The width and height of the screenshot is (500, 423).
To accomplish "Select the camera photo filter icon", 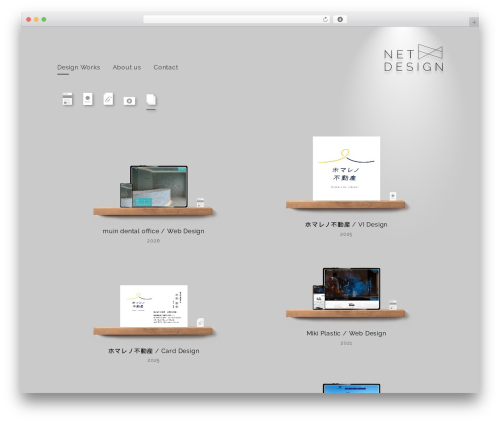I will pyautogui.click(x=129, y=101).
